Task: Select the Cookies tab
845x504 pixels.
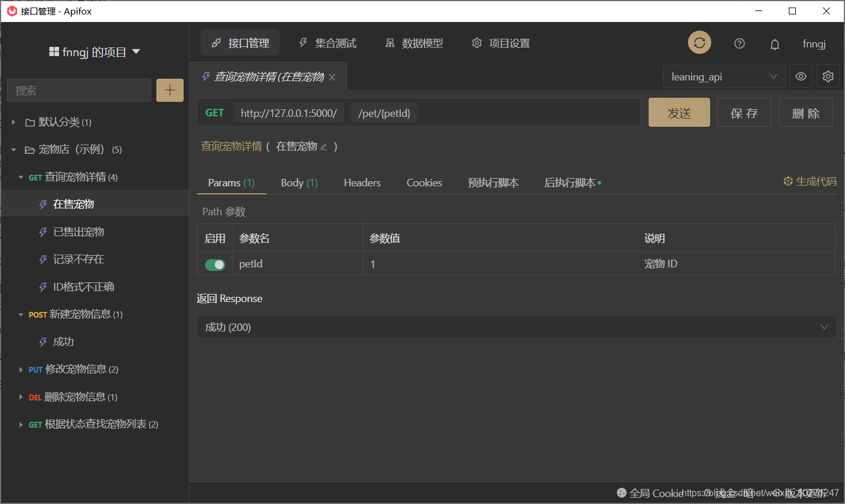Action: pos(424,183)
